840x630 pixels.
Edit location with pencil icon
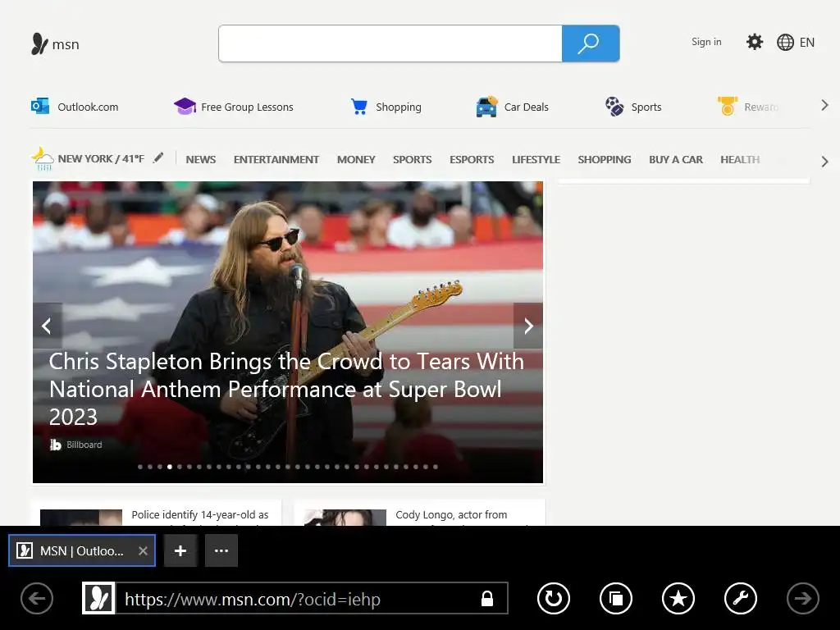[x=158, y=158]
